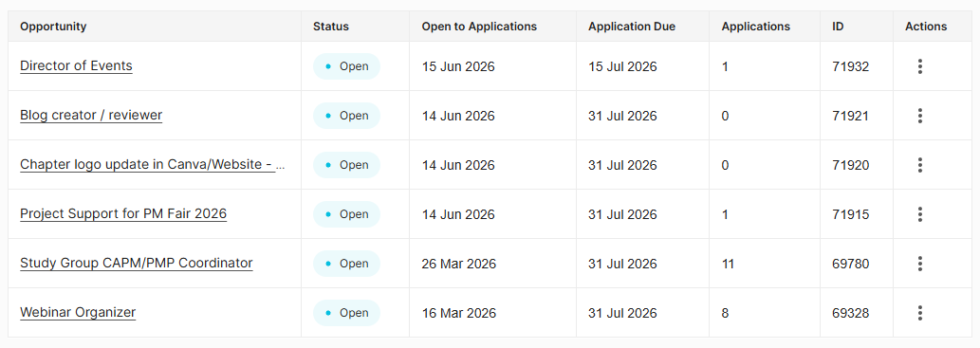Click the Status column header

(331, 27)
